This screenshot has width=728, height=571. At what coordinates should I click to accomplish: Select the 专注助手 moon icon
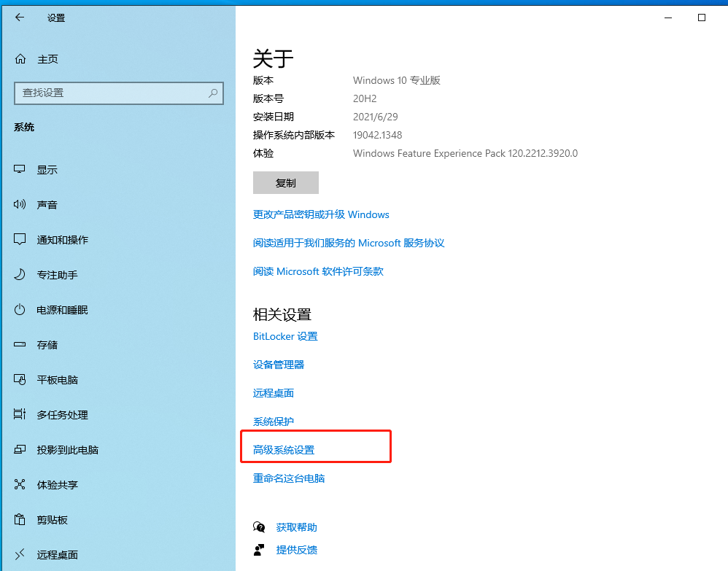[x=20, y=274]
